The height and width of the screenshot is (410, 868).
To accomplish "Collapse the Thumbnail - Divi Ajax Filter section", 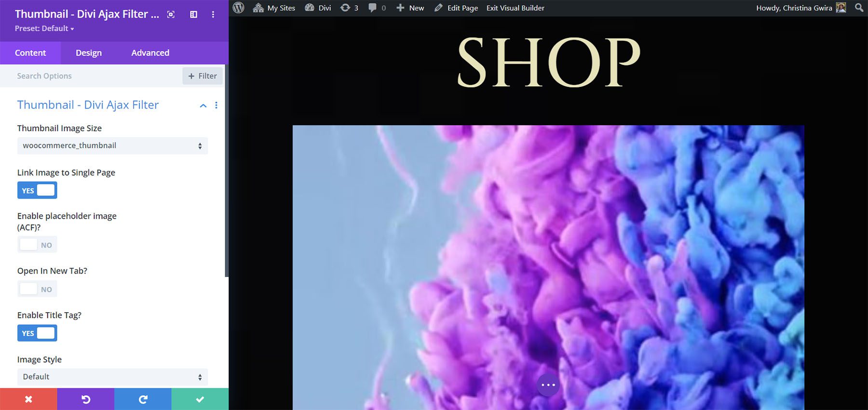I will (203, 106).
